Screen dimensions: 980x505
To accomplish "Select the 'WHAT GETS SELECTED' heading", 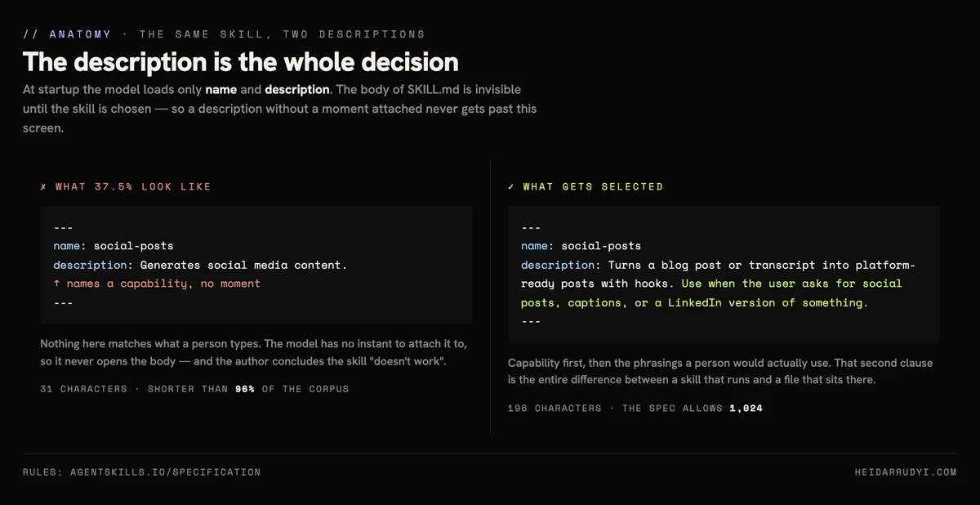I will point(593,187).
